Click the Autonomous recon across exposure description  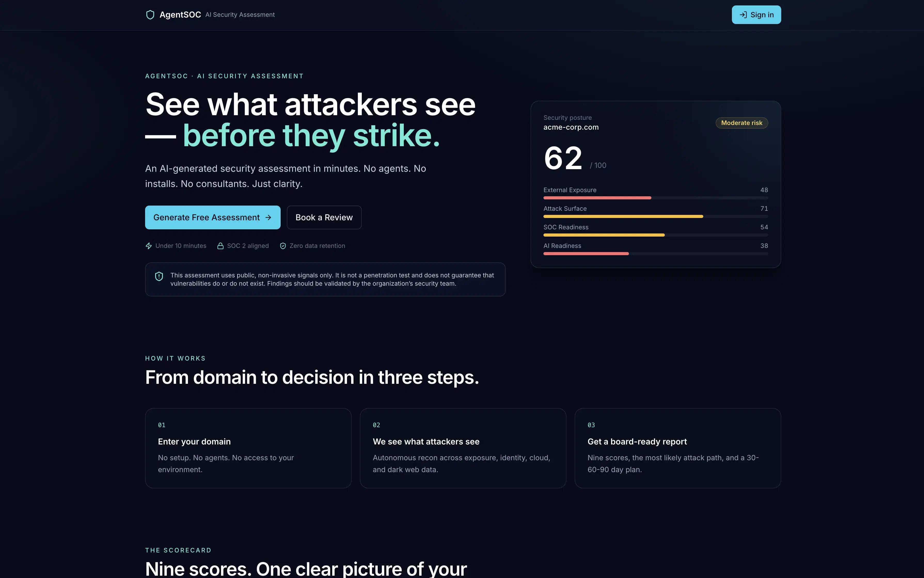[x=461, y=463]
